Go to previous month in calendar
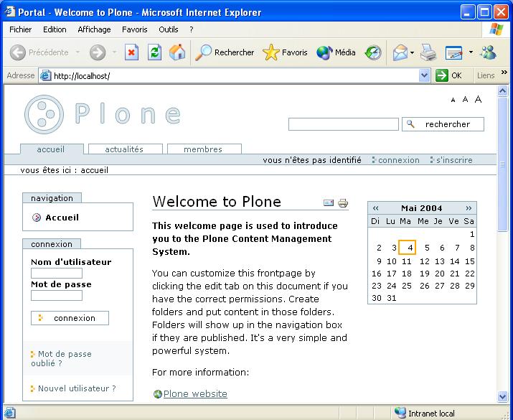513x420 pixels. click(375, 208)
